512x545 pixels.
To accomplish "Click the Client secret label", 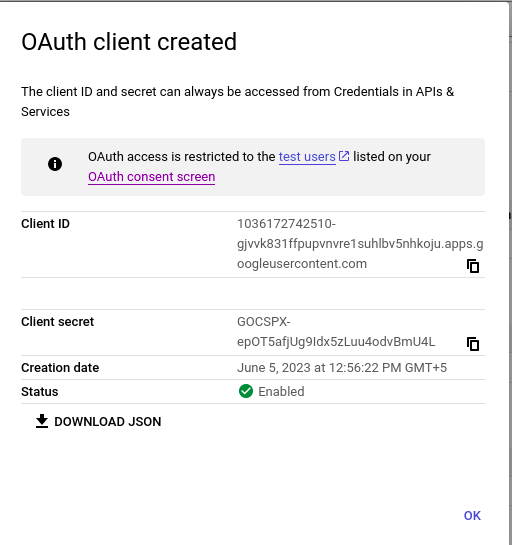I will click(x=58, y=322).
